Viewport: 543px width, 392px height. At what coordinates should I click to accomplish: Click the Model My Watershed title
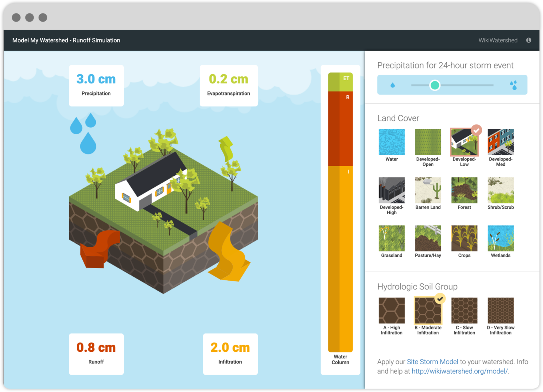(66, 40)
